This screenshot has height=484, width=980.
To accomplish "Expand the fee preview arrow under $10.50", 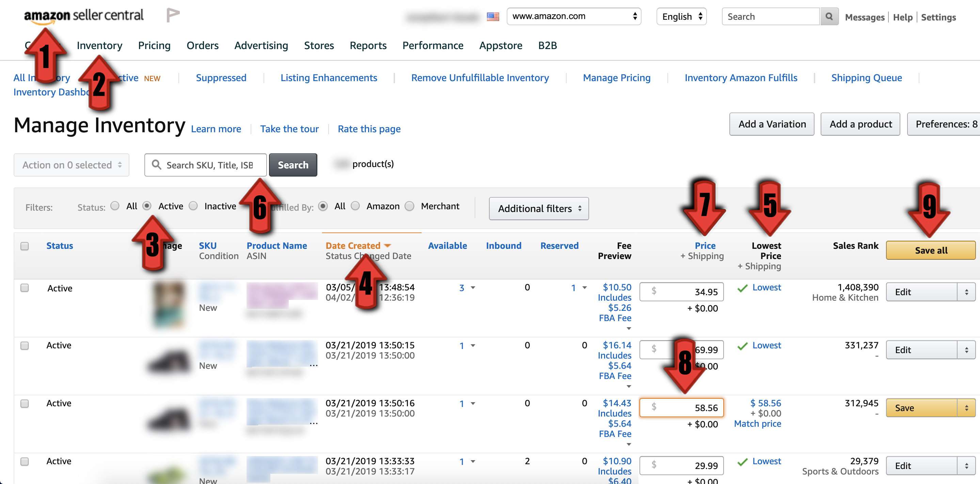I will coord(629,328).
